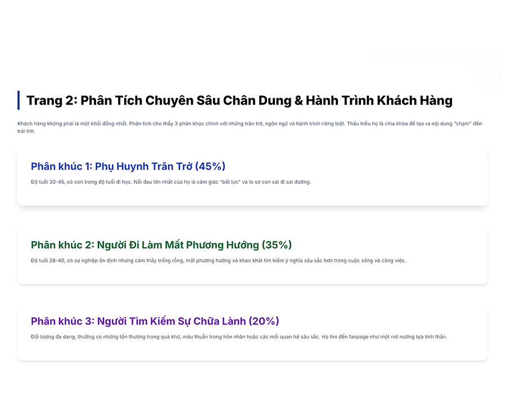The height and width of the screenshot is (420, 506).
Task: Click the description text under 'Phân khúc 2'
Action: point(219,260)
